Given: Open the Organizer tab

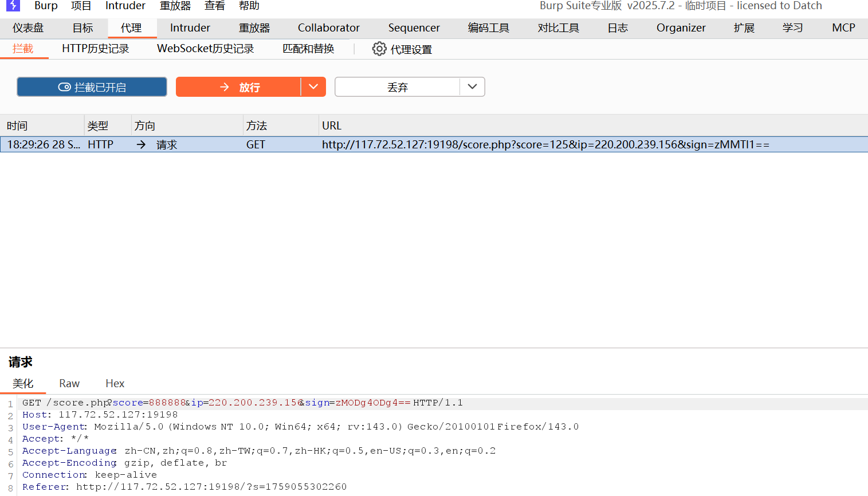Looking at the screenshot, I should [681, 27].
